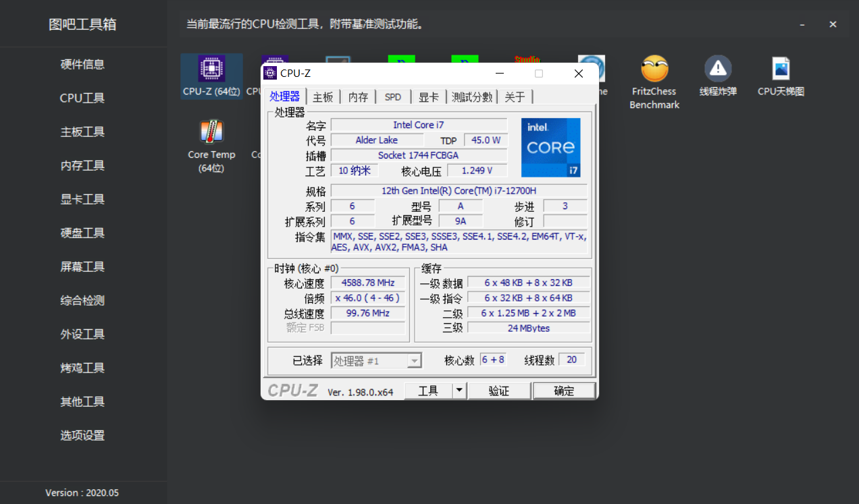Open 硬件信息 in the sidebar

click(82, 64)
